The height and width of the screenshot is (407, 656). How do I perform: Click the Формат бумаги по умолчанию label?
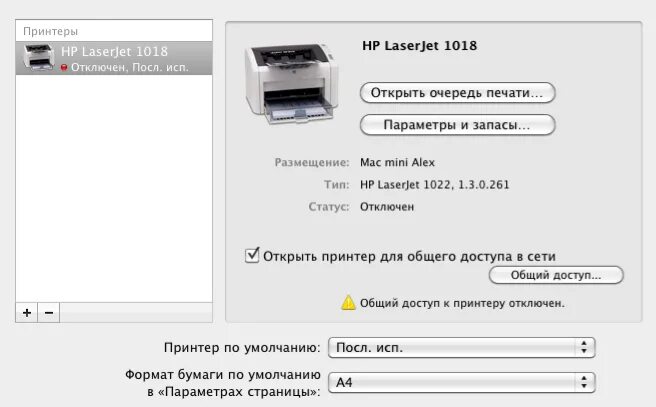tap(223, 383)
